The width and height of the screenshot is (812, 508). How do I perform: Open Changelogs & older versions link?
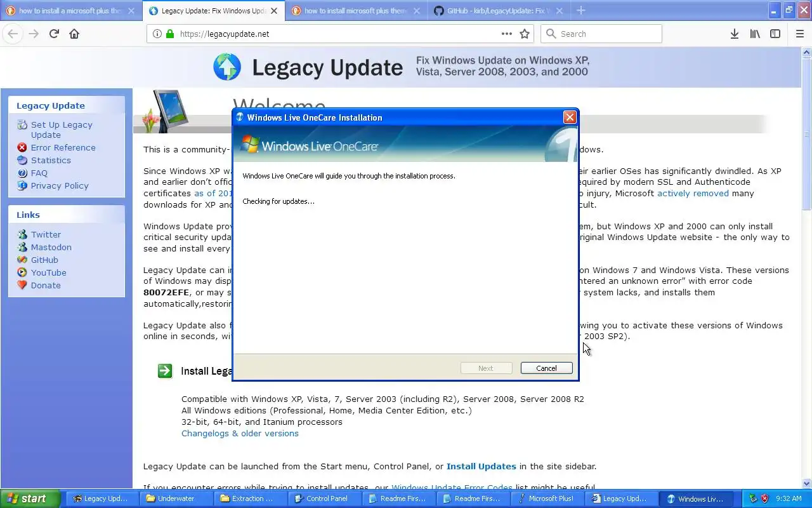coord(240,433)
